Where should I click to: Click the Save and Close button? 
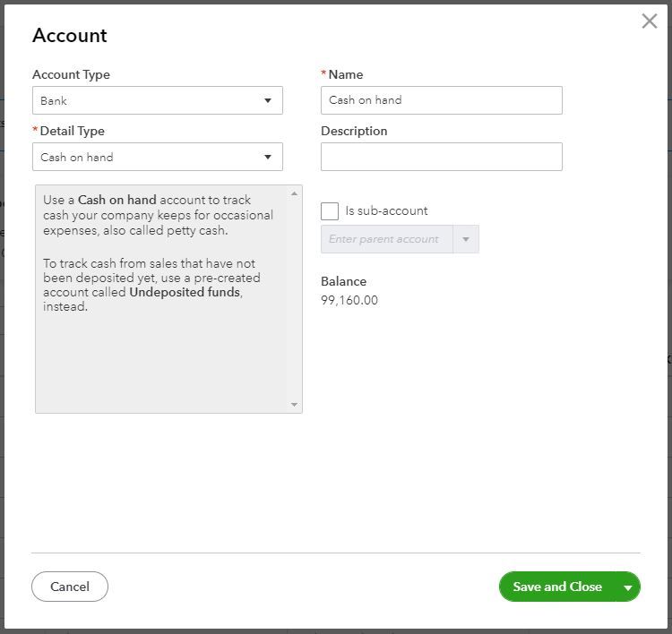[557, 587]
